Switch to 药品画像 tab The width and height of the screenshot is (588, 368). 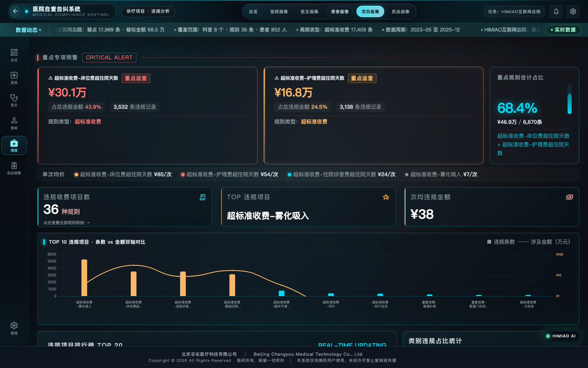(x=401, y=11)
